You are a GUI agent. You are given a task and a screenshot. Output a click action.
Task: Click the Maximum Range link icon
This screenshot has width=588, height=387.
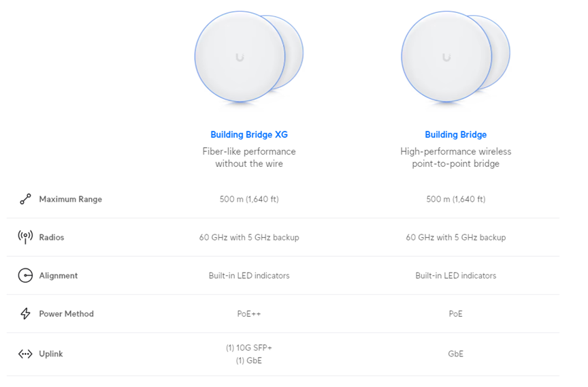25,199
